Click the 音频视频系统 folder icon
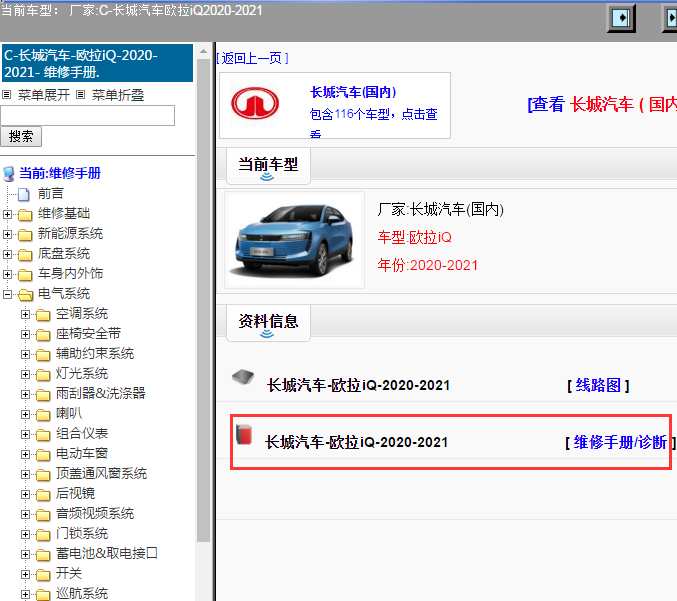 [43, 514]
